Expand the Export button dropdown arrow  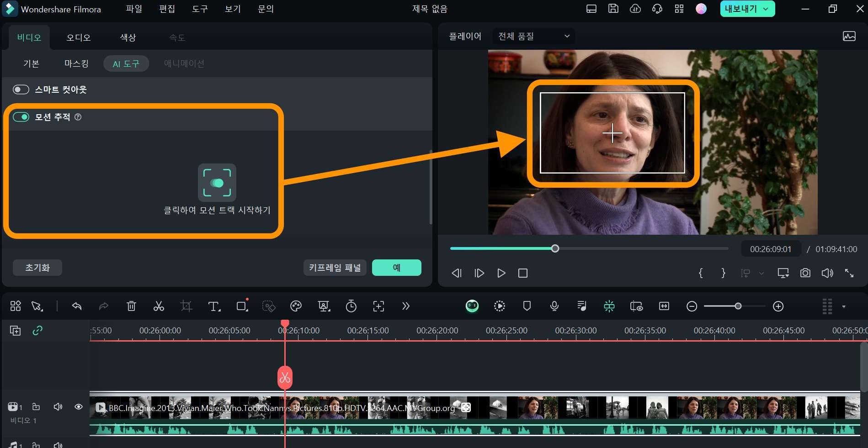tap(766, 9)
